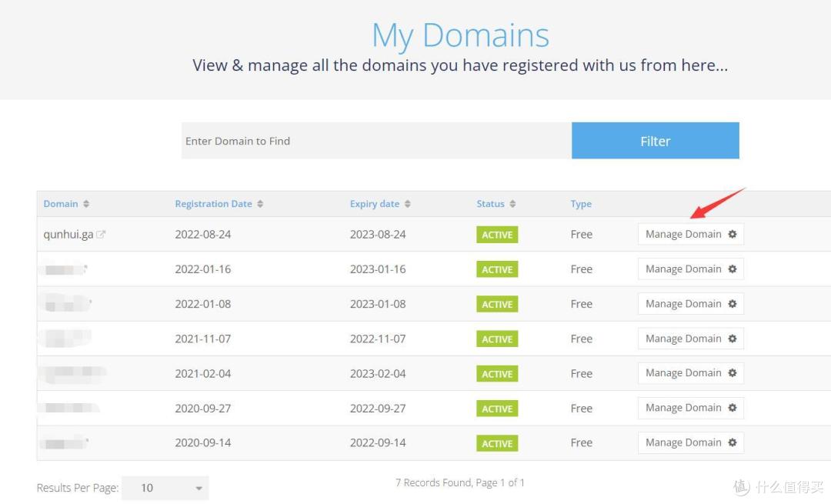This screenshot has height=504, width=831.
Task: Click the sort arrows next to Status
Action: (x=512, y=204)
